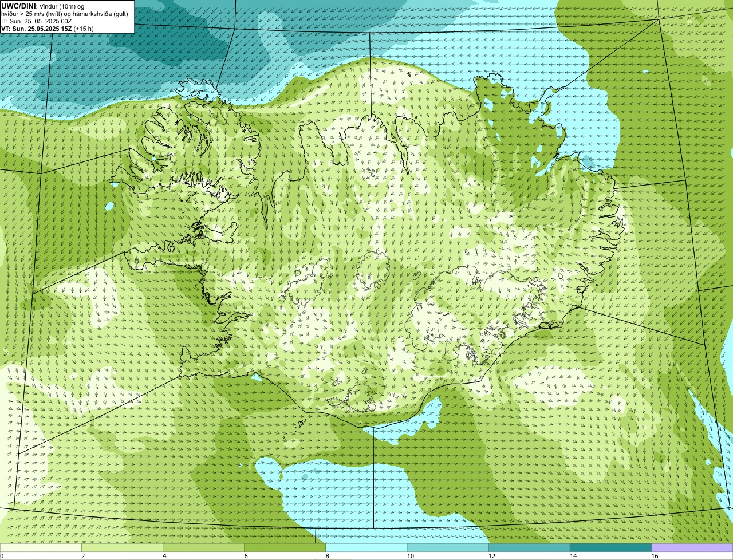Image resolution: width=733 pixels, height=560 pixels.
Task: Click the '4' scale label
Action: pos(164,556)
